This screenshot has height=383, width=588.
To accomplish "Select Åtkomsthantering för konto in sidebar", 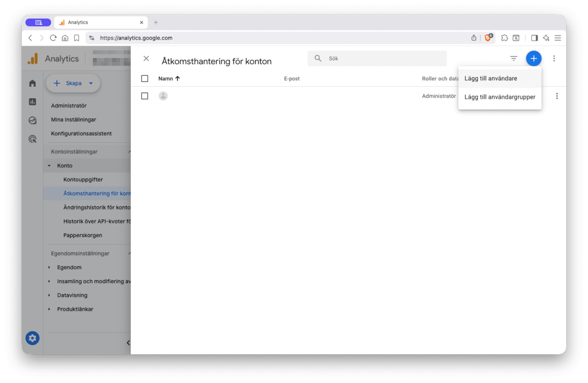I will (87, 194).
